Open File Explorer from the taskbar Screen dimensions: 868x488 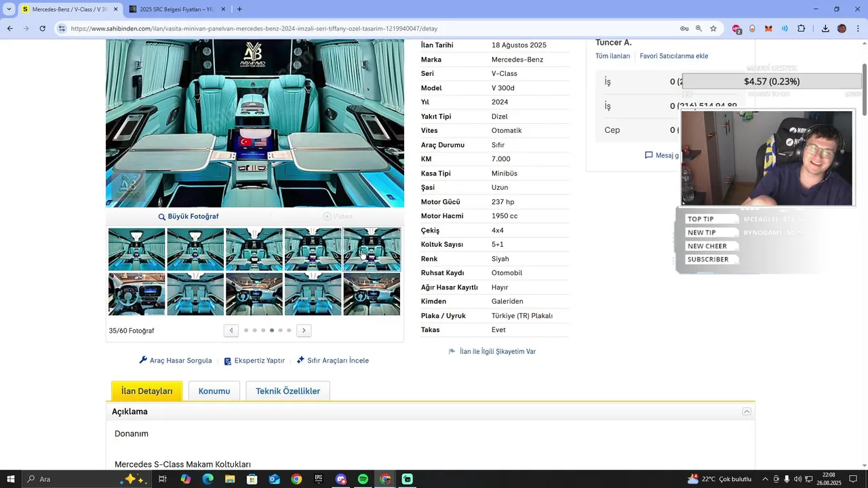click(230, 479)
